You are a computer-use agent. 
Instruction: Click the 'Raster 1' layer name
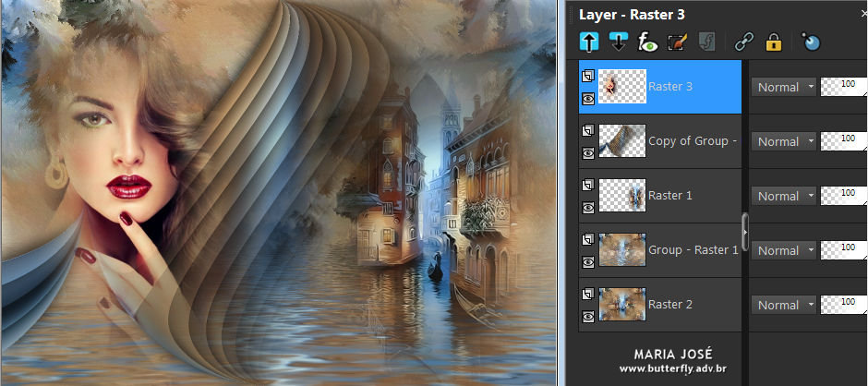[x=670, y=196]
